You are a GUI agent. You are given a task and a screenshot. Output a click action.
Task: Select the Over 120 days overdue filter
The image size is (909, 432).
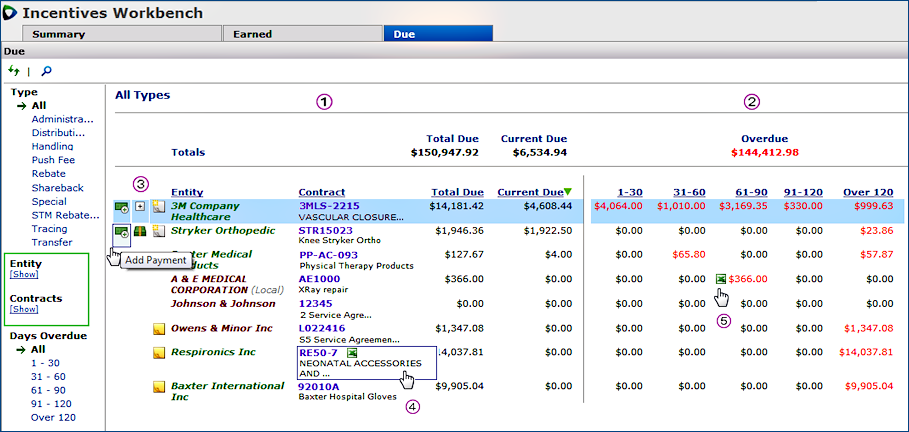click(x=54, y=418)
